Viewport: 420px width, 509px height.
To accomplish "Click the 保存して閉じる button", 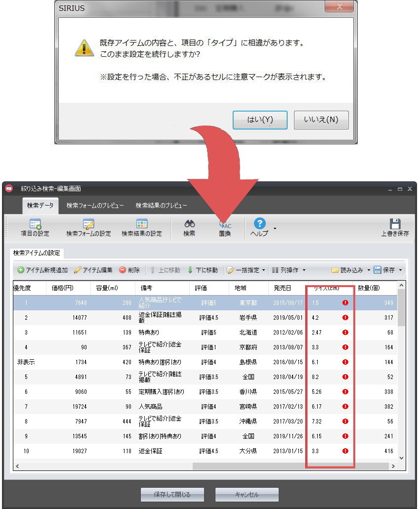I will click(172, 494).
